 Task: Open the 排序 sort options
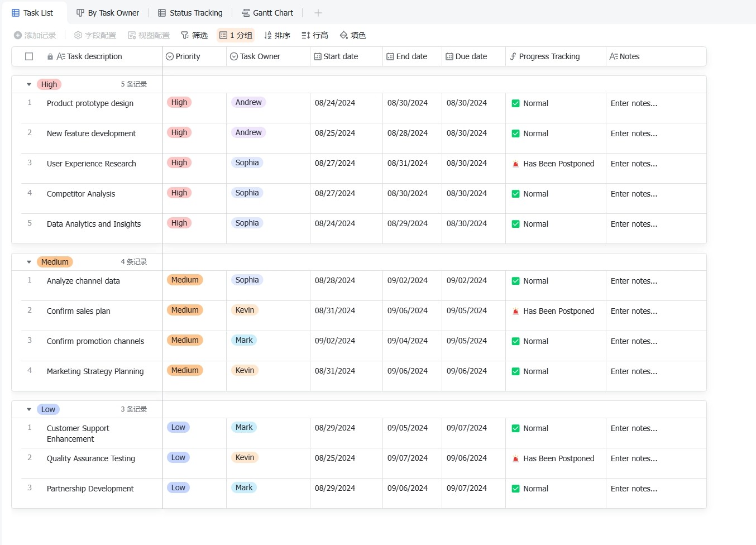(277, 35)
